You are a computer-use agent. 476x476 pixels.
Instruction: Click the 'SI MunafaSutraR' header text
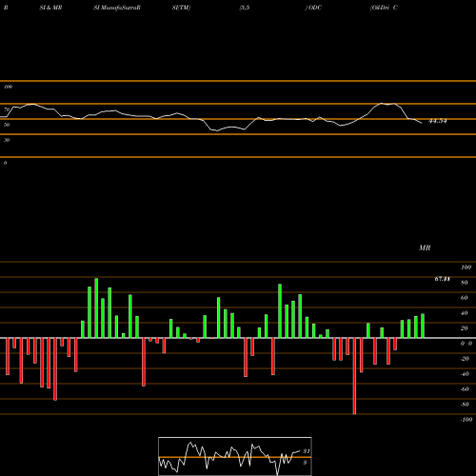pos(117,8)
